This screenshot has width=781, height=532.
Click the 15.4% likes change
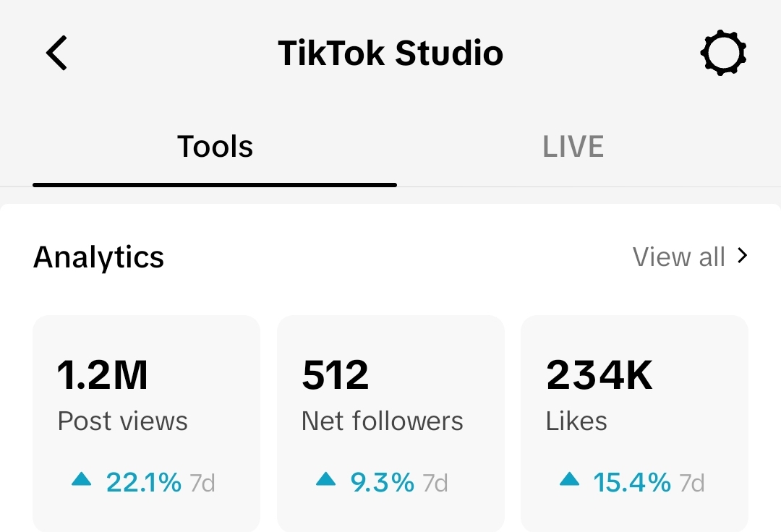click(632, 482)
